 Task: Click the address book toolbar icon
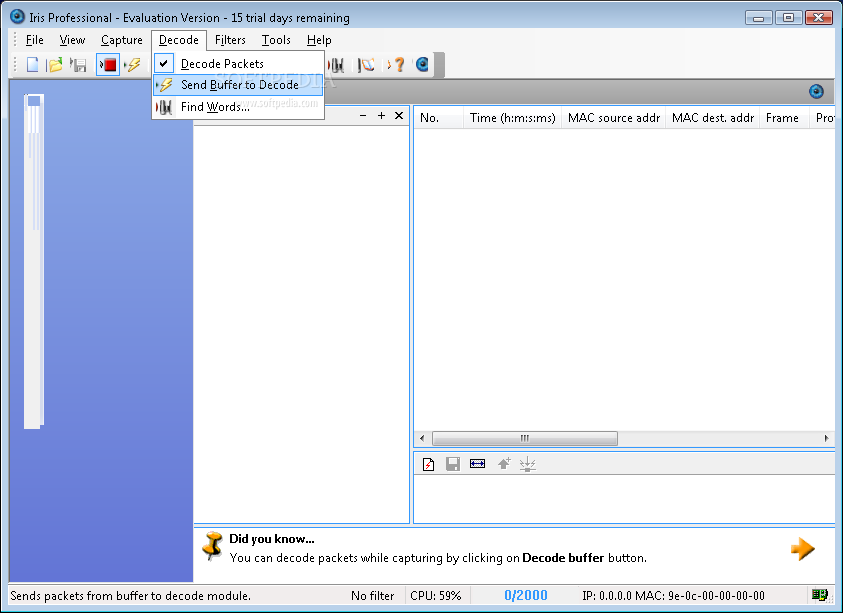[x=366, y=65]
